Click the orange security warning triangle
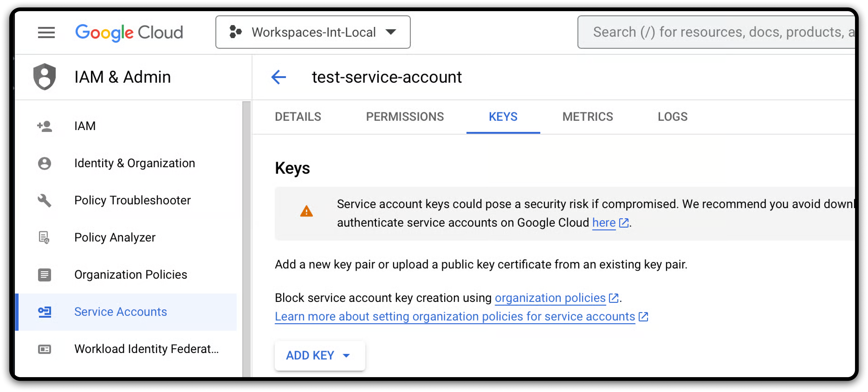868x392 pixels. (306, 212)
